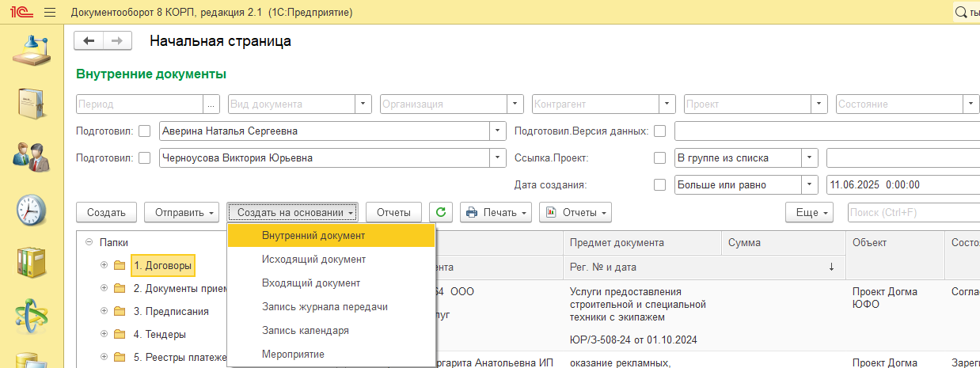This screenshot has width=980, height=368.
Task: Open the Еще more actions button
Action: click(x=809, y=212)
